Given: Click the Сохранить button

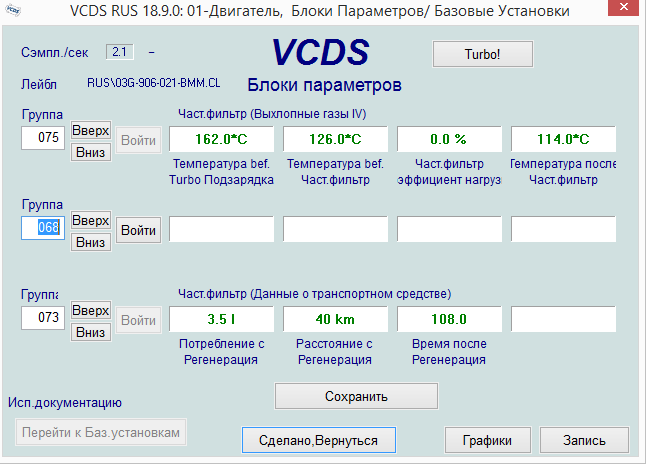Looking at the screenshot, I should [x=356, y=396].
